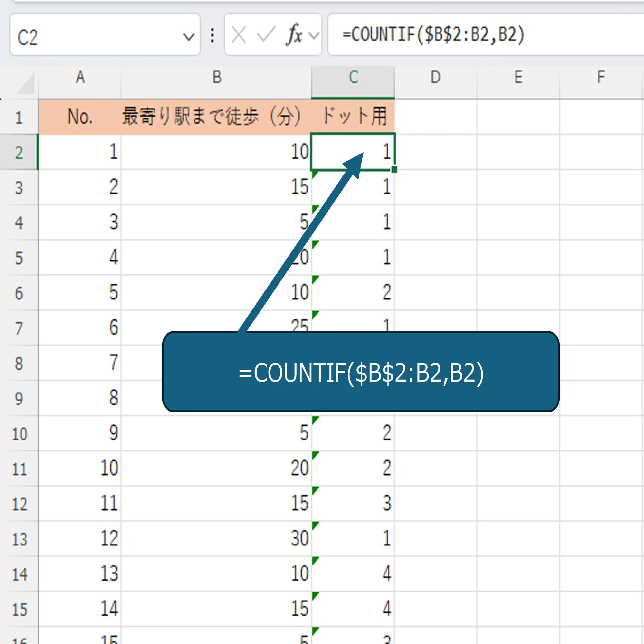Open the Name Box dropdown arrow
The width and height of the screenshot is (644, 644).
coord(189,37)
